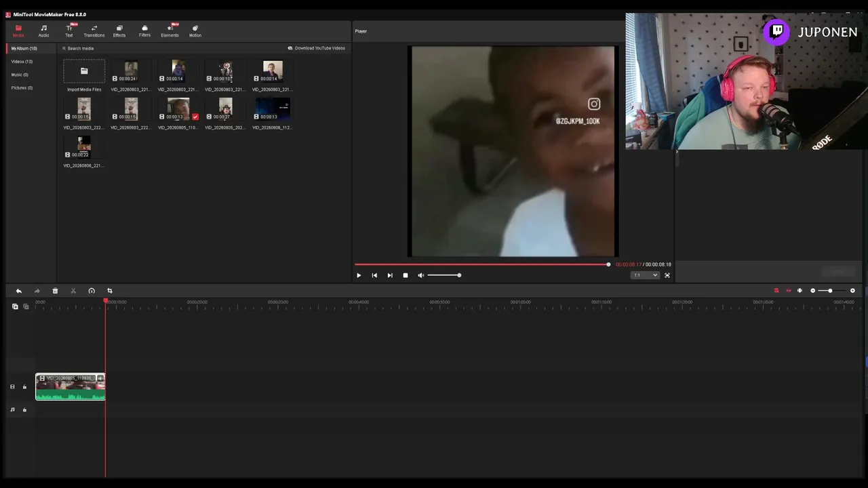This screenshot has width=868, height=488.
Task: Click the video track icon
Action: point(12,387)
